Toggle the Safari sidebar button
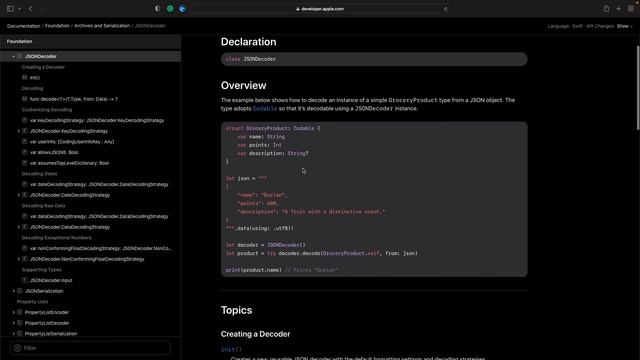 pyautogui.click(x=10, y=9)
